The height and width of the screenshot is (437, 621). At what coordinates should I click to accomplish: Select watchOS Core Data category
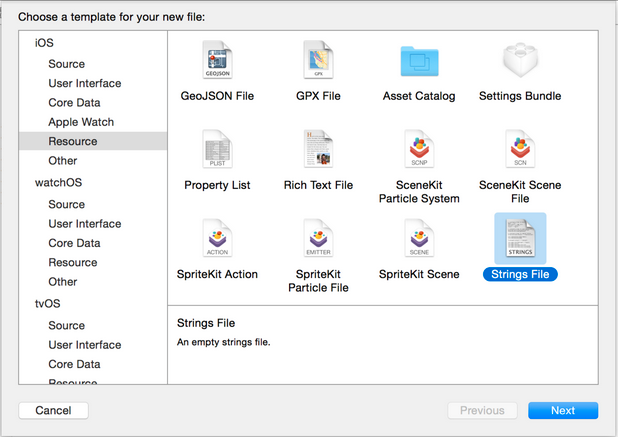pos(74,243)
